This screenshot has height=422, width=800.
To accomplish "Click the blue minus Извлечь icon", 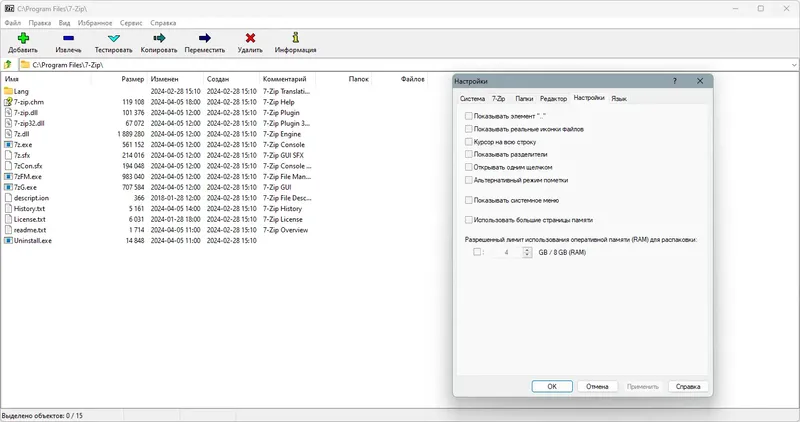I will [68, 38].
